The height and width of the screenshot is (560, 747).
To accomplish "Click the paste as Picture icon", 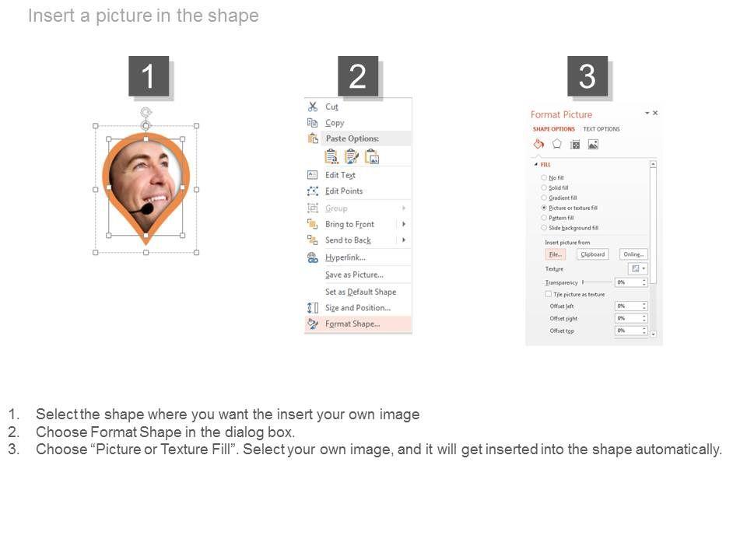I will pos(372,156).
